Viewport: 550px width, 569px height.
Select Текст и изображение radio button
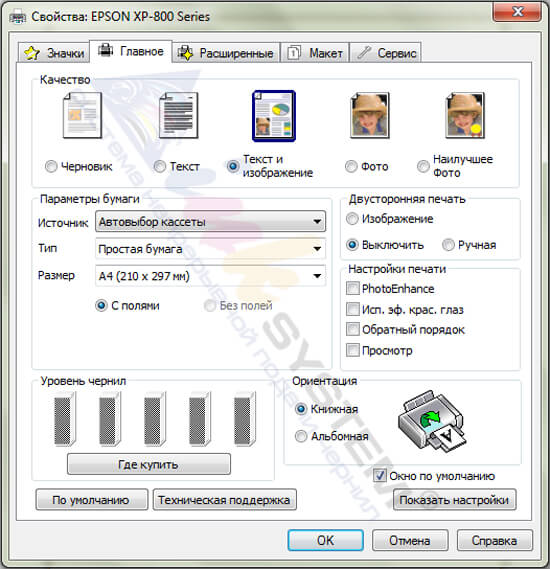click(233, 167)
